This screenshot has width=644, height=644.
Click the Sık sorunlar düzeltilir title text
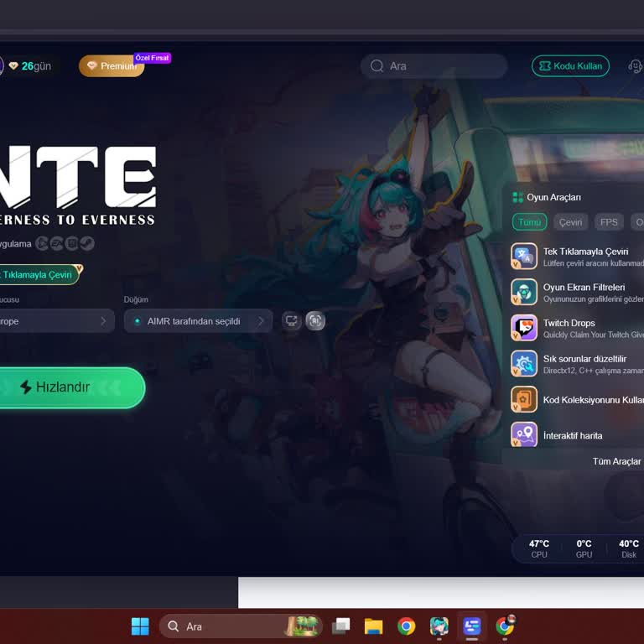pyautogui.click(x=584, y=359)
